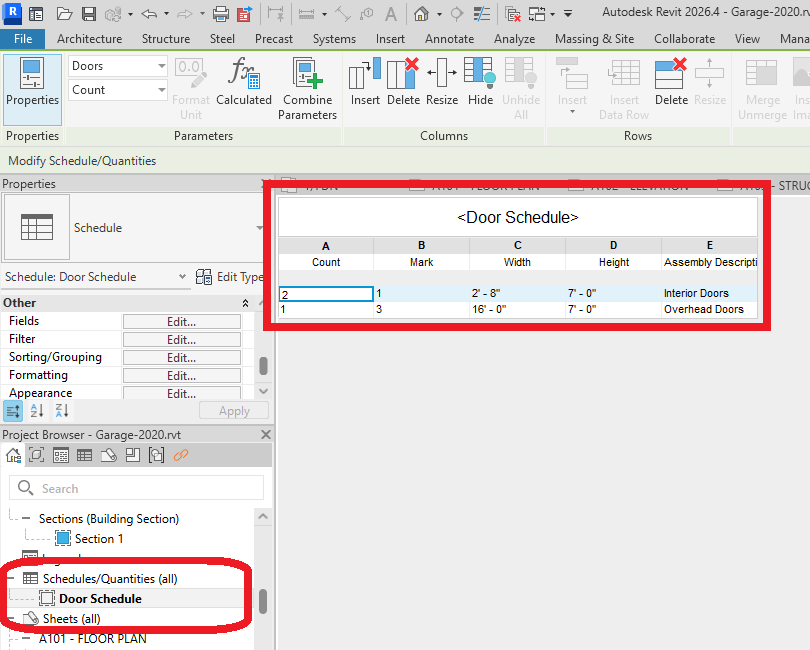Collapse the Schedules/Quantities (all) tree node
This screenshot has height=650, width=810.
coord(12,578)
